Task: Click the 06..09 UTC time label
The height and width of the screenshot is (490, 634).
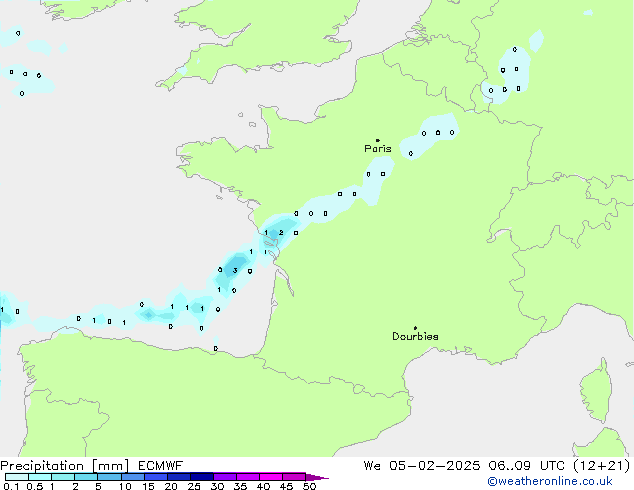Action: click(x=526, y=466)
